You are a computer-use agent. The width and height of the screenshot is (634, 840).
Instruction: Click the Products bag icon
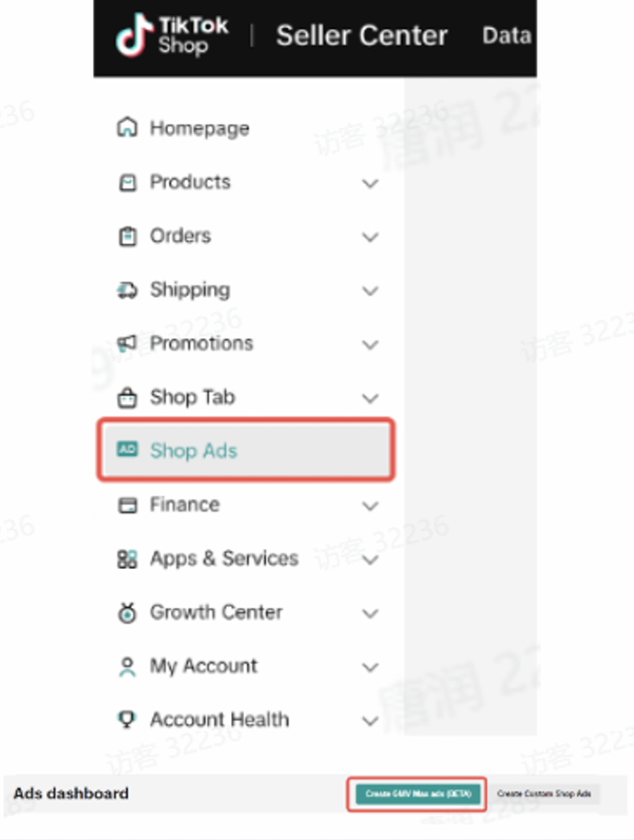pos(127,182)
